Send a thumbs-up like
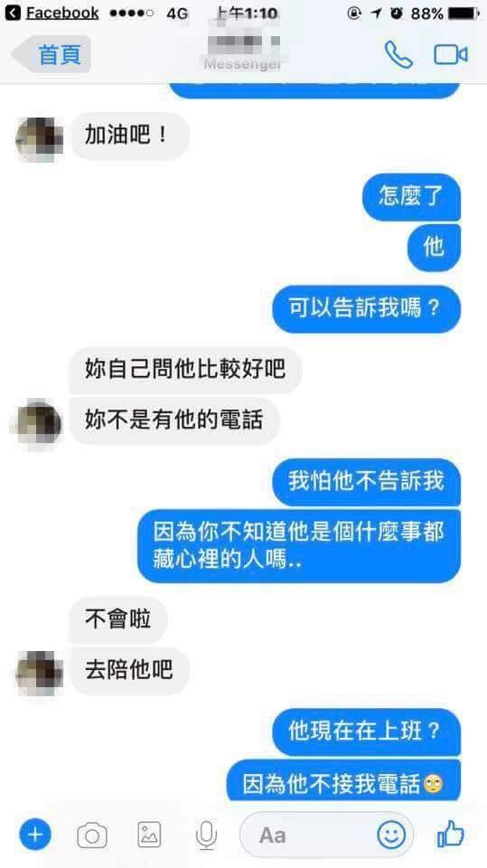The height and width of the screenshot is (868, 487). tap(451, 834)
